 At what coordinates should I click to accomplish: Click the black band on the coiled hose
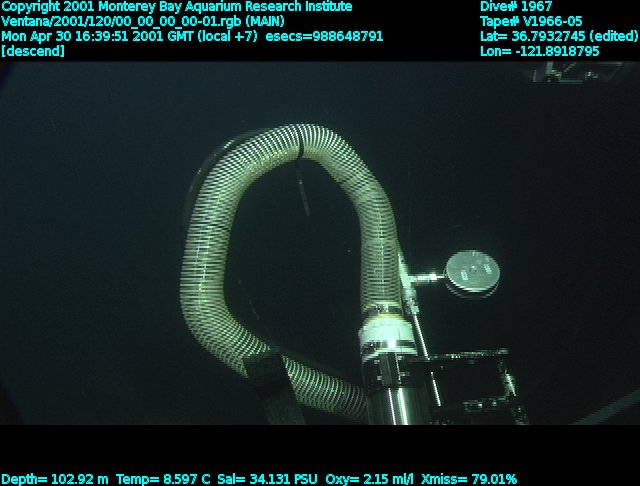pos(298,150)
